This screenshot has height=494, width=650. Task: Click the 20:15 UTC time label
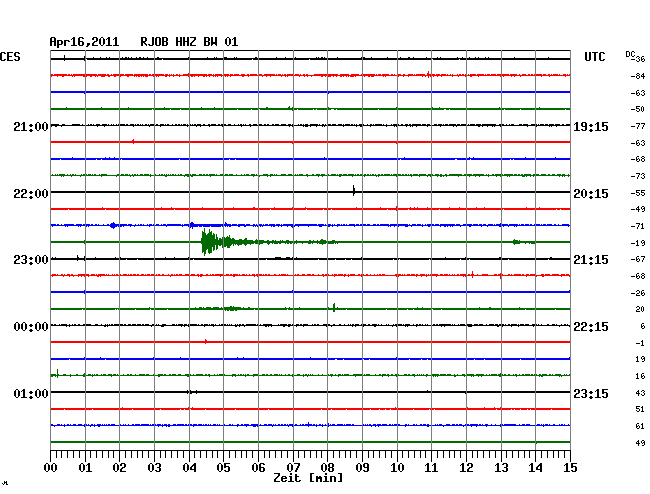pyautogui.click(x=591, y=194)
